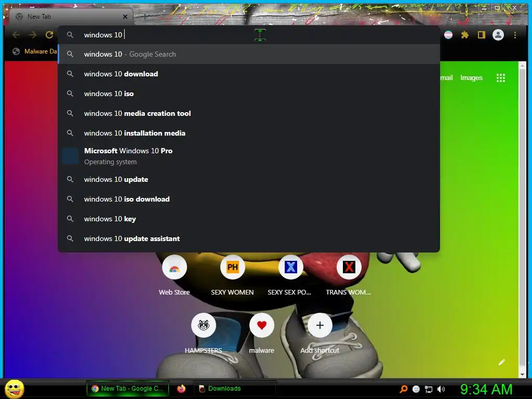Click the browser forward arrow
532x399 pixels.
coord(33,35)
